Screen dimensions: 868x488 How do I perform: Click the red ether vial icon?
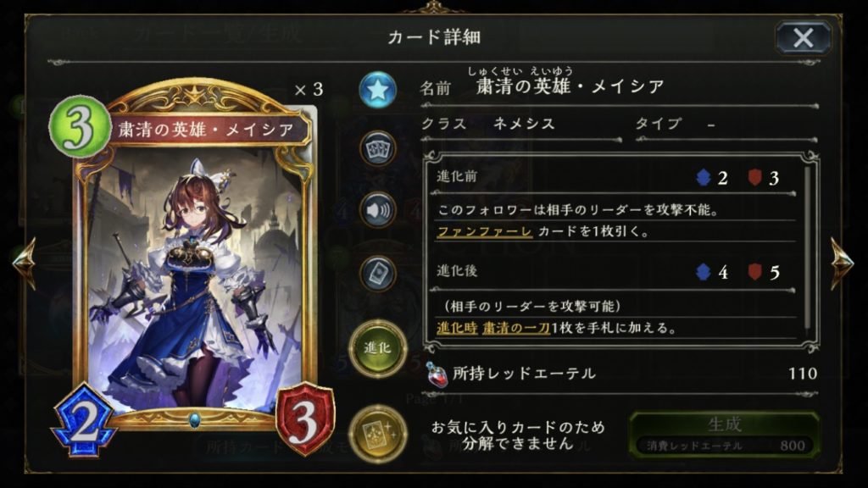coord(437,374)
